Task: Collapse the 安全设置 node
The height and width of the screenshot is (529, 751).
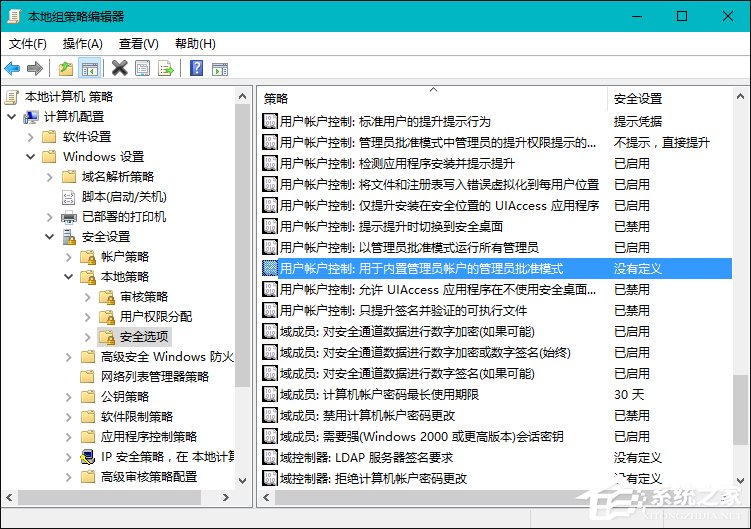Action: 49,237
